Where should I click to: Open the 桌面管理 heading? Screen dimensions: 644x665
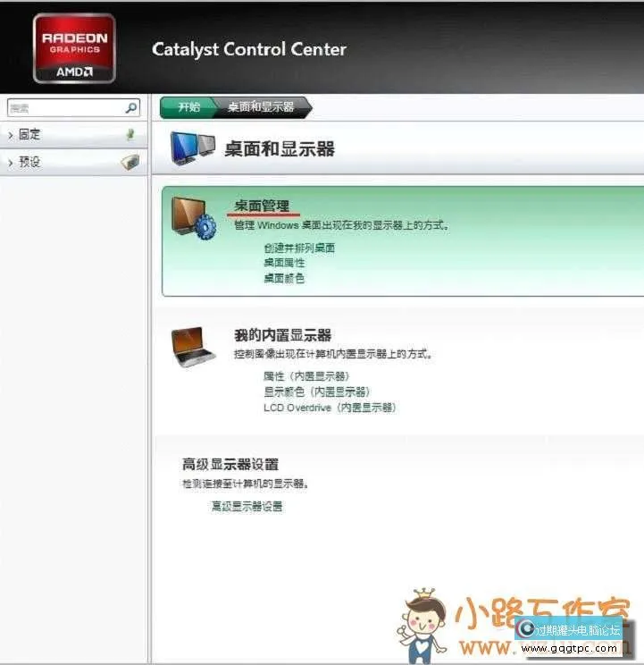coord(262,206)
